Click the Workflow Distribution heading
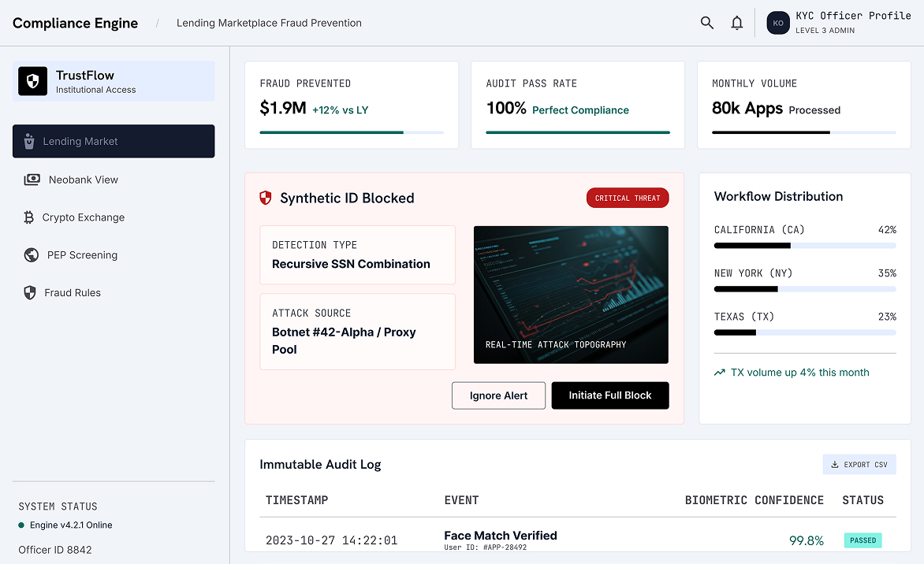Viewport: 924px width, 564px height. point(778,197)
